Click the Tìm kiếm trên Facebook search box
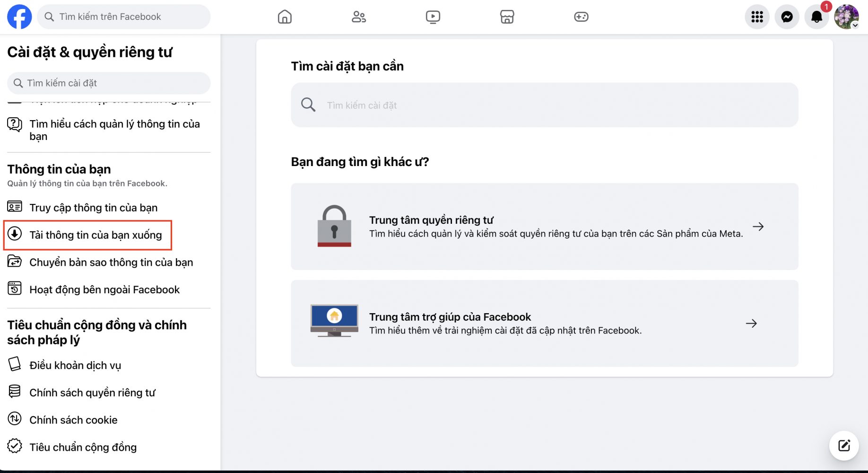Screen dimensions: 868x473 124,17
